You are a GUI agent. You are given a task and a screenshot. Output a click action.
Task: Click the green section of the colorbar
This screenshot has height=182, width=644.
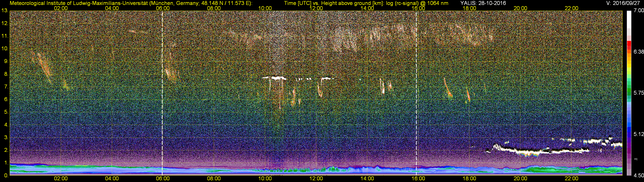tap(629, 92)
